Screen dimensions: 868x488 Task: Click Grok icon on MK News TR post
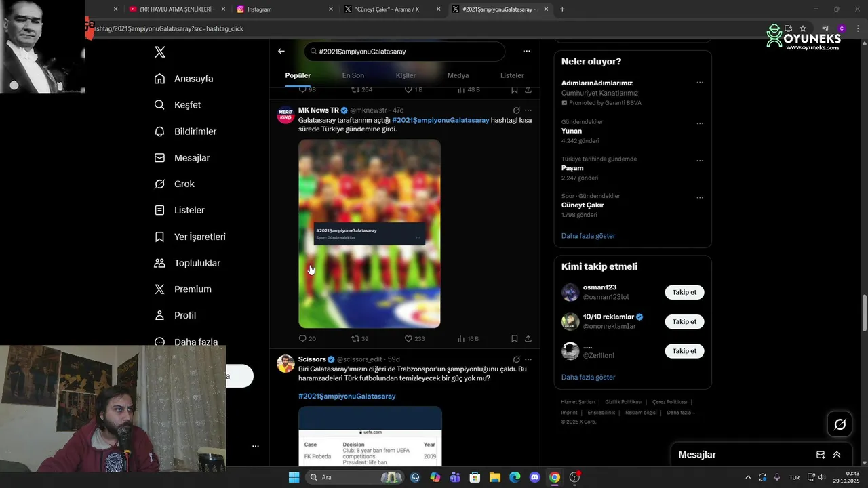click(x=516, y=110)
